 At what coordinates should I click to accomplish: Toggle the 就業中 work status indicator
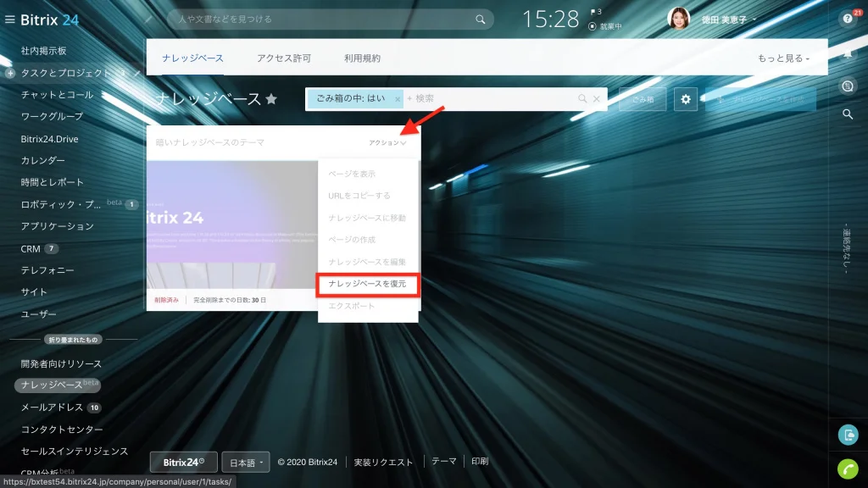coord(605,26)
